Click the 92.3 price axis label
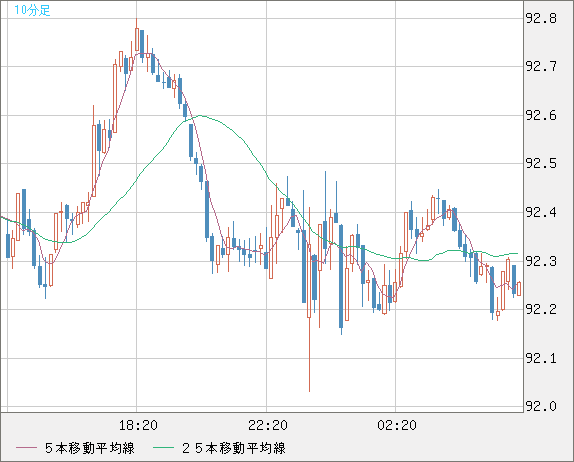 (x=541, y=261)
